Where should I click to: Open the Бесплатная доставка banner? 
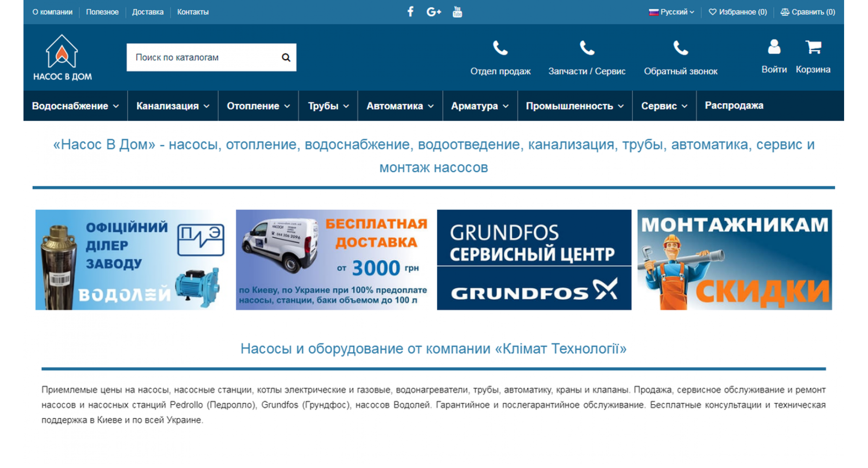click(x=333, y=260)
